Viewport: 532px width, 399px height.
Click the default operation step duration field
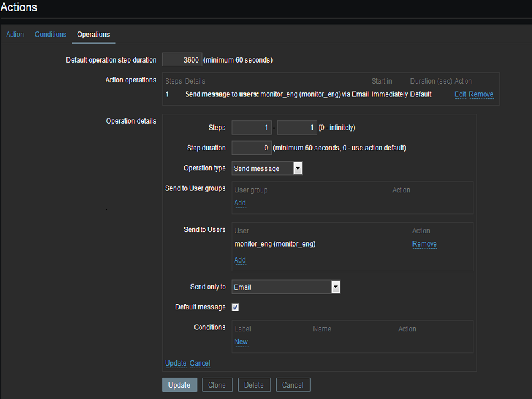tap(182, 60)
